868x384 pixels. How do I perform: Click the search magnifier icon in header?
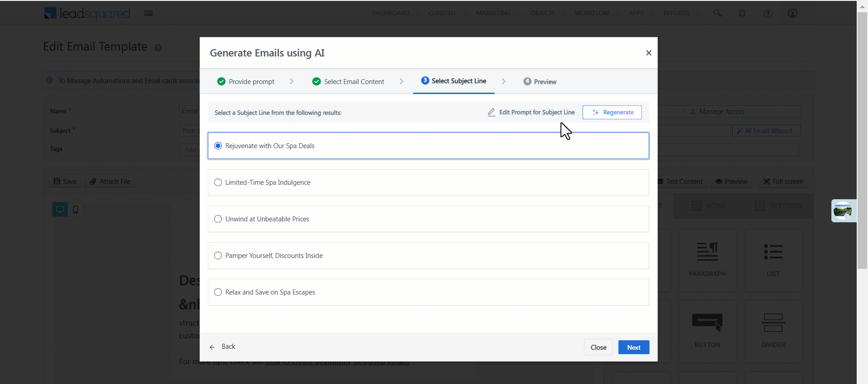click(717, 13)
